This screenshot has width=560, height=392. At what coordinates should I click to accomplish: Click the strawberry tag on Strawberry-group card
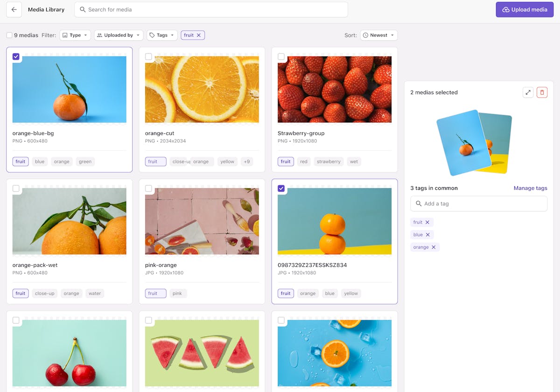329,161
